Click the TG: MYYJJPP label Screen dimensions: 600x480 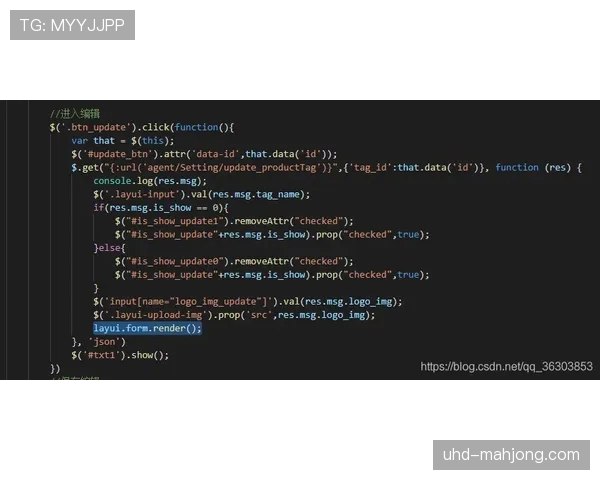pyautogui.click(x=72, y=25)
